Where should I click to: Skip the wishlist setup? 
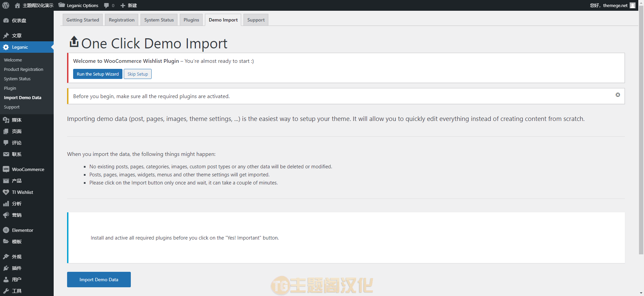(138, 74)
